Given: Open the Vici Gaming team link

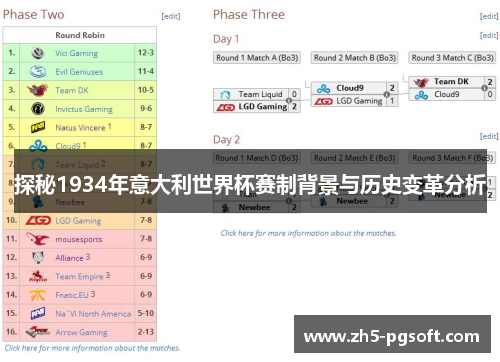Looking at the screenshot, I should (76, 53).
